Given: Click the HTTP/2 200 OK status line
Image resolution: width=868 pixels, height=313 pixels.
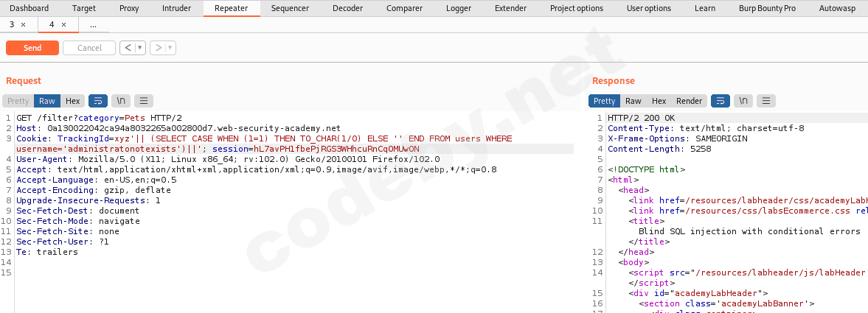Looking at the screenshot, I should tap(641, 118).
